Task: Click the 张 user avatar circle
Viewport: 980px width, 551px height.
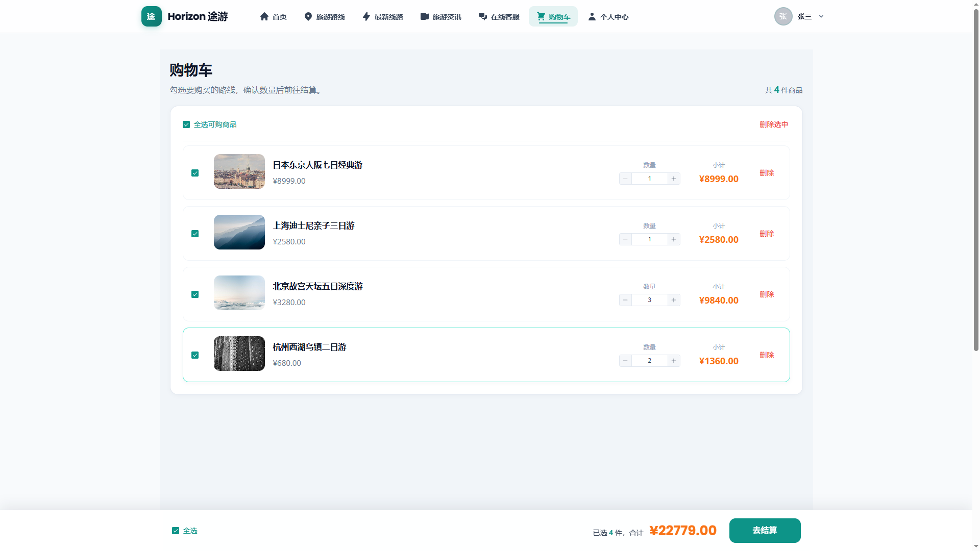Action: 783,16
